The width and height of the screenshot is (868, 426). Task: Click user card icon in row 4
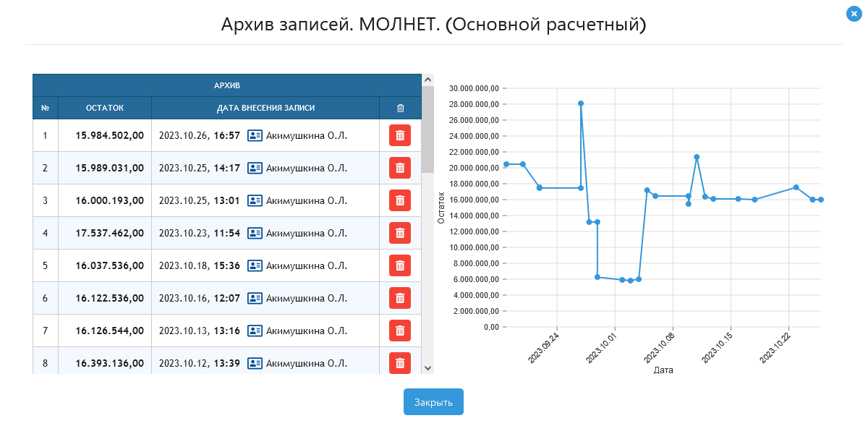pyautogui.click(x=255, y=233)
